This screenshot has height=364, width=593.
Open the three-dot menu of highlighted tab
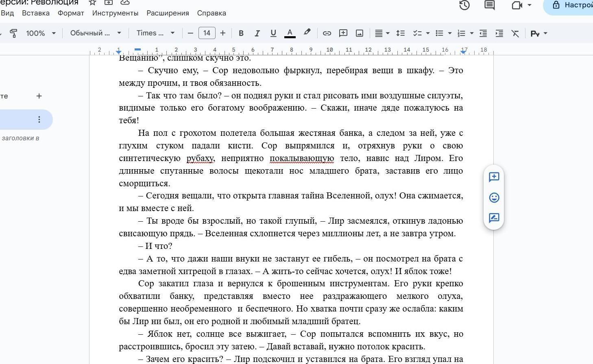pyautogui.click(x=39, y=120)
